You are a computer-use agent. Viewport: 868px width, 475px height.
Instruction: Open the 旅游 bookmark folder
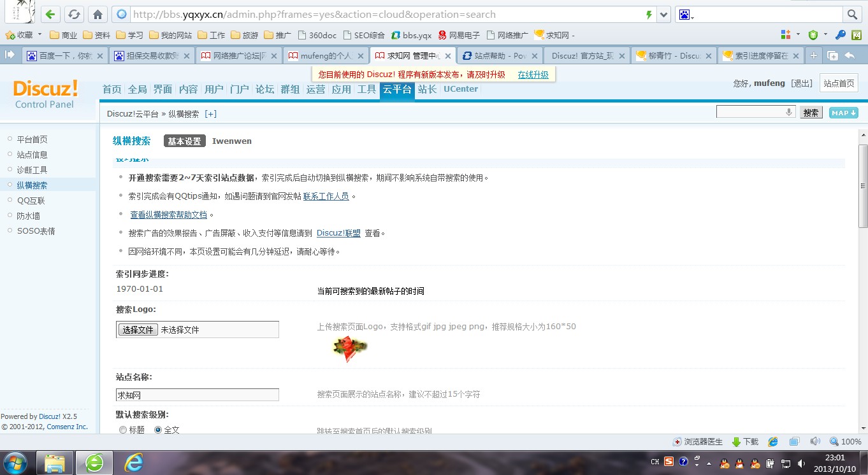(x=245, y=35)
